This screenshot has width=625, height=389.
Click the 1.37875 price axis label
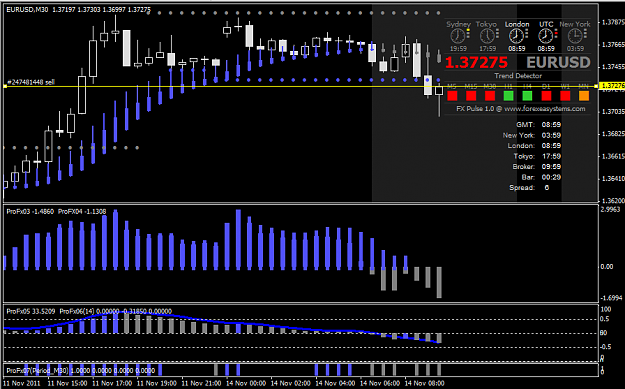coord(613,22)
